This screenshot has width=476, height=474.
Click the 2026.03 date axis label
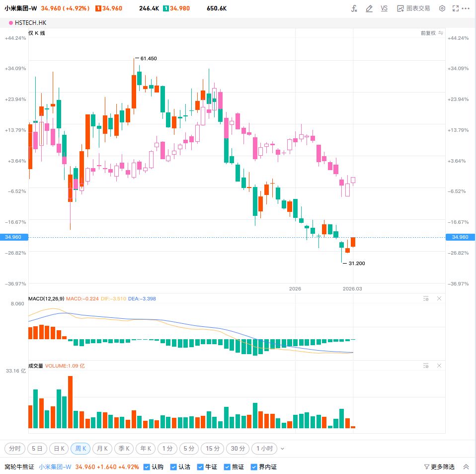pyautogui.click(x=352, y=288)
